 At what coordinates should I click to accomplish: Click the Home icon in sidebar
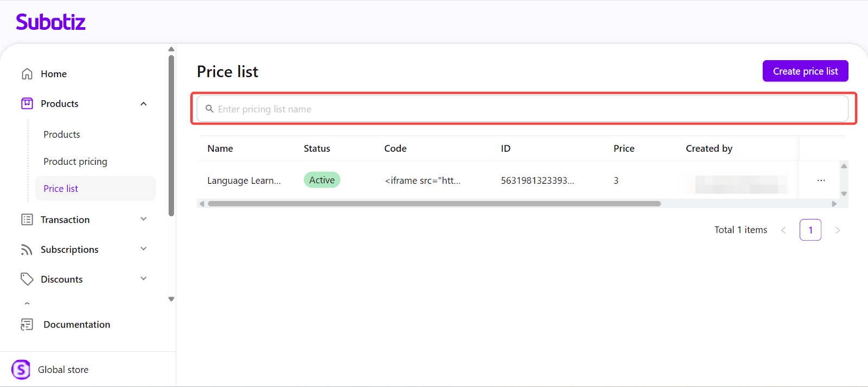[27, 74]
